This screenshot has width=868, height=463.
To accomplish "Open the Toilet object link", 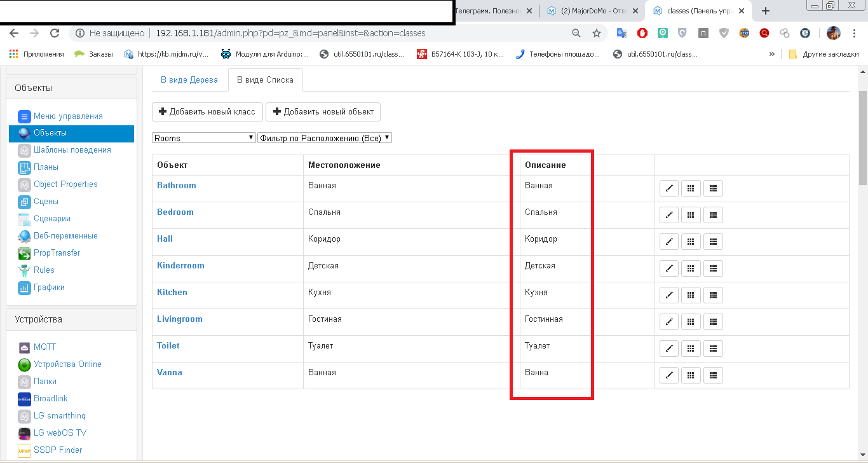I will (x=168, y=346).
